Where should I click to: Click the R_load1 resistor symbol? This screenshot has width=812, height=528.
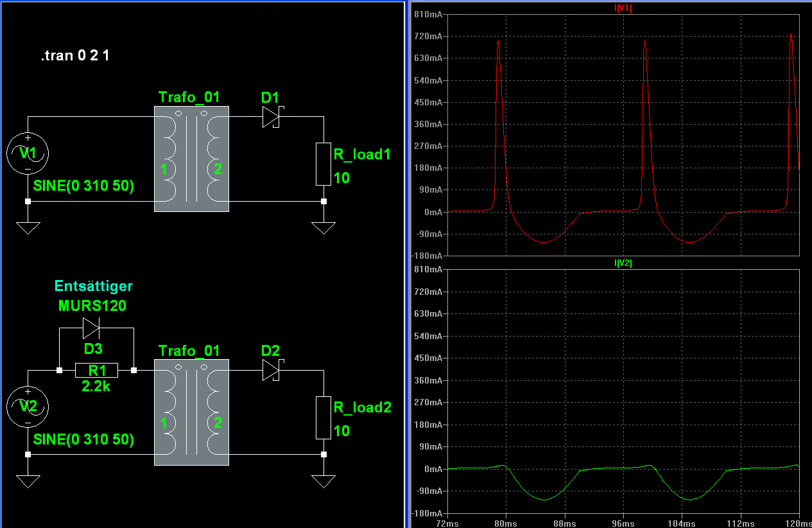324,164
